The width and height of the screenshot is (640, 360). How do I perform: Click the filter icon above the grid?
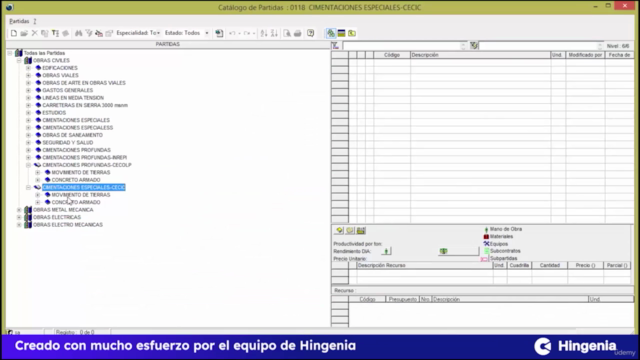point(335,46)
